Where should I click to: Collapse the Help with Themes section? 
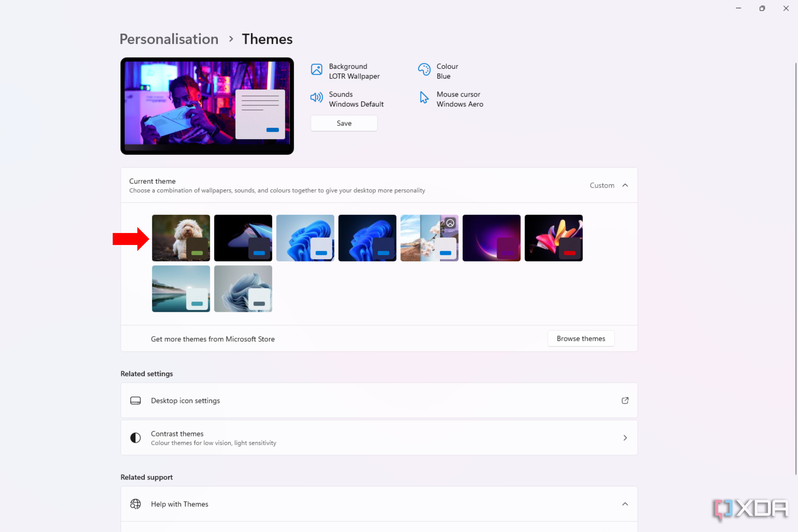[625, 504]
